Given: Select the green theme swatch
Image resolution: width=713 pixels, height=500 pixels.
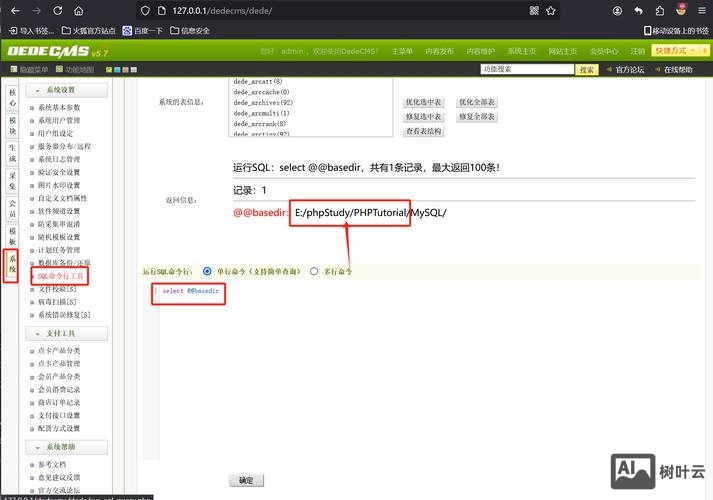Looking at the screenshot, I should point(109,70).
